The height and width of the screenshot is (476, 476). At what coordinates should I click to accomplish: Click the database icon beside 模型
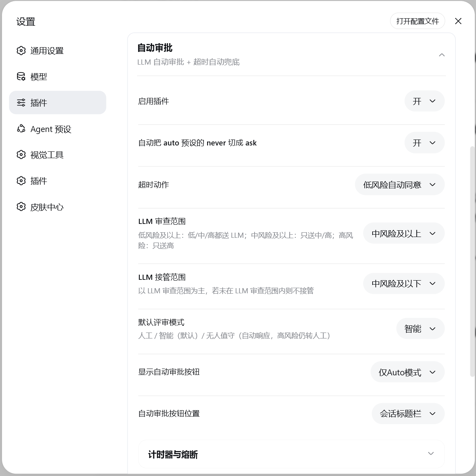coord(21,76)
